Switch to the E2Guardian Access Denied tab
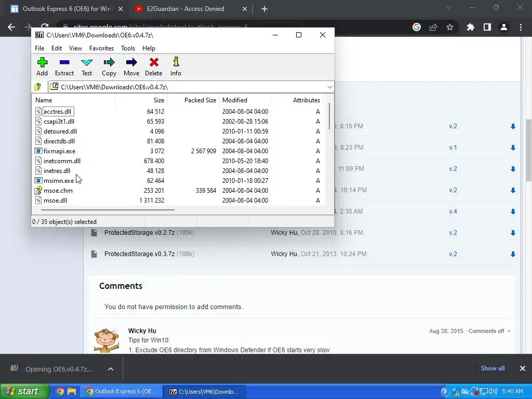This screenshot has height=399, width=532. point(190,9)
